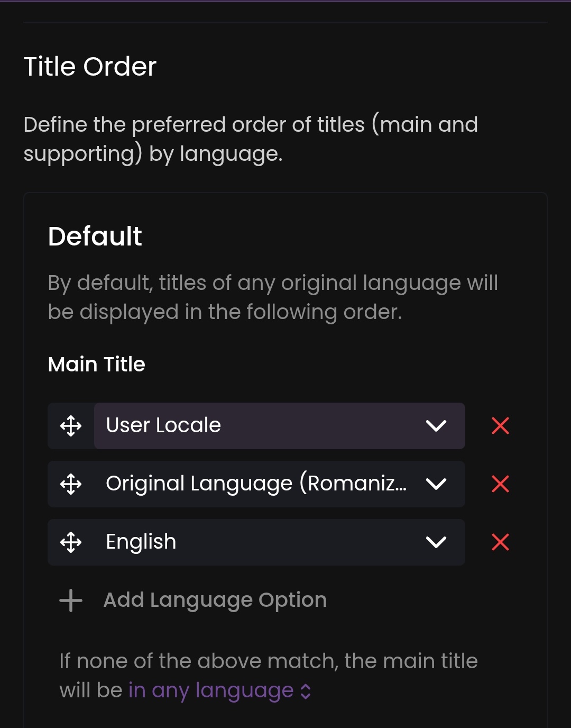Click the drag handle beside English
Image resolution: width=571 pixels, height=728 pixels.
click(x=71, y=542)
